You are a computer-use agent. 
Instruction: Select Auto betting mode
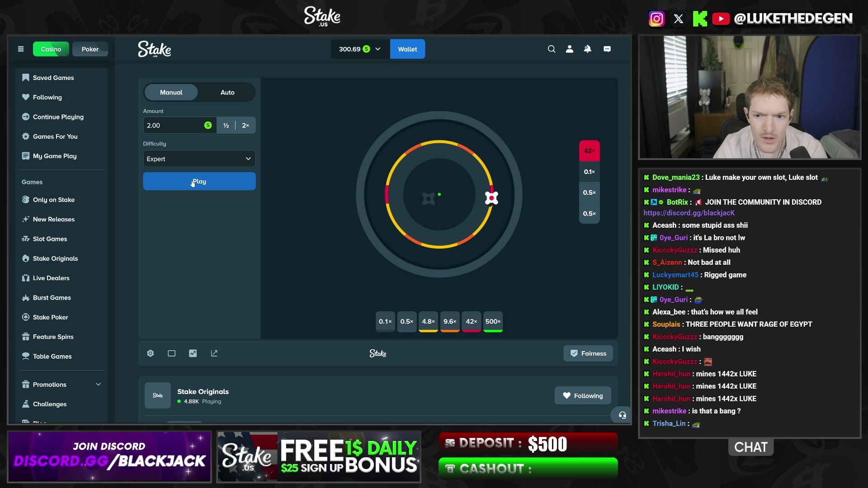click(227, 92)
